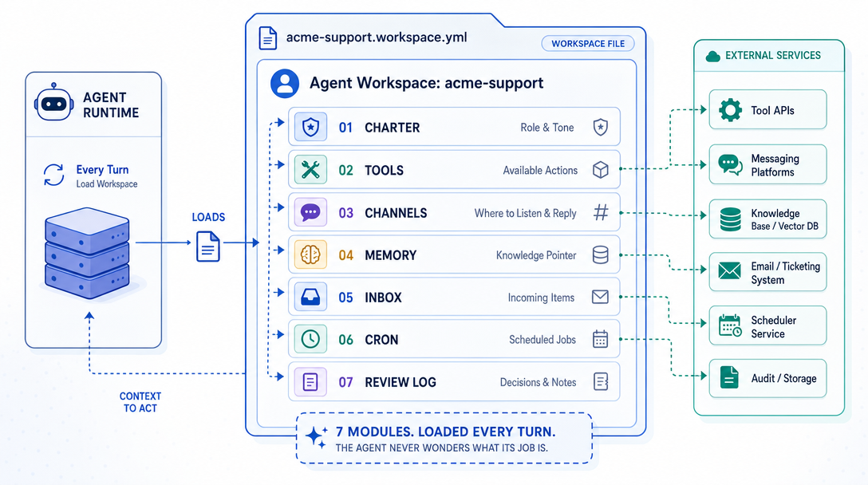Select the 02 TOOLS module label
The height and width of the screenshot is (485, 868).
tap(371, 171)
